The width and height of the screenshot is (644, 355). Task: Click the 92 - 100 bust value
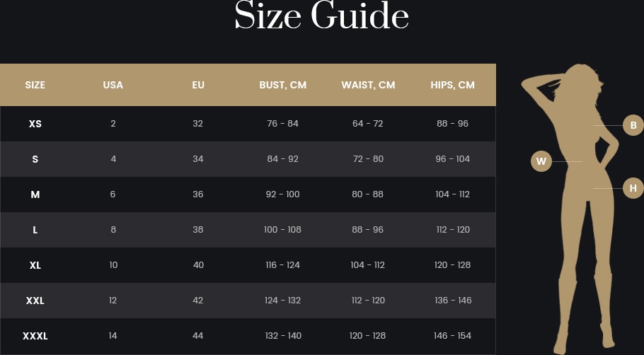282,194
